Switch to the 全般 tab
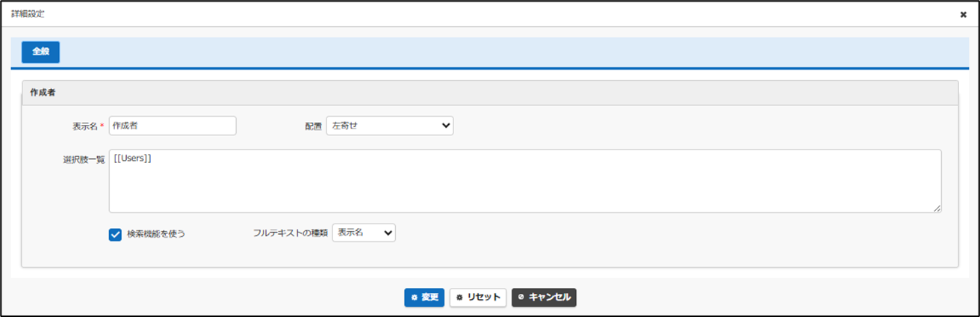Viewport: 980px width, 317px height. [40, 52]
